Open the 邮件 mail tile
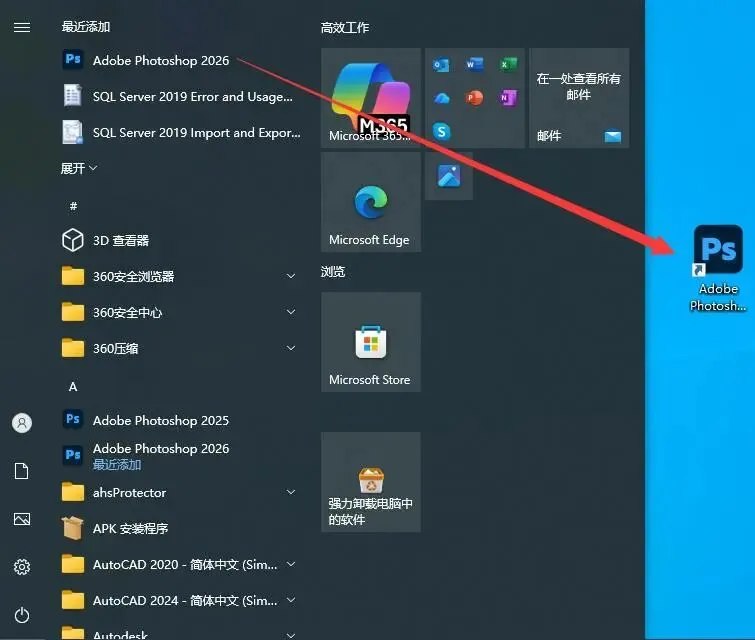The image size is (755, 640). click(579, 98)
